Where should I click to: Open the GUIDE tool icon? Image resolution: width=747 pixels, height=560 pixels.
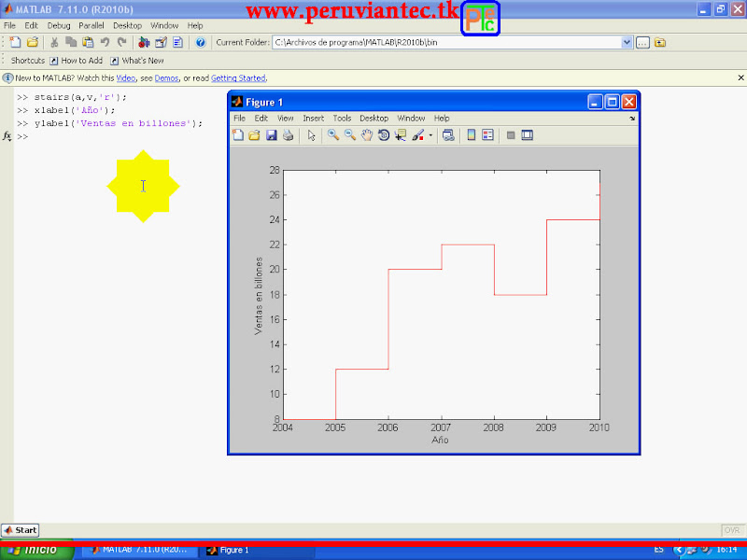pos(161,42)
